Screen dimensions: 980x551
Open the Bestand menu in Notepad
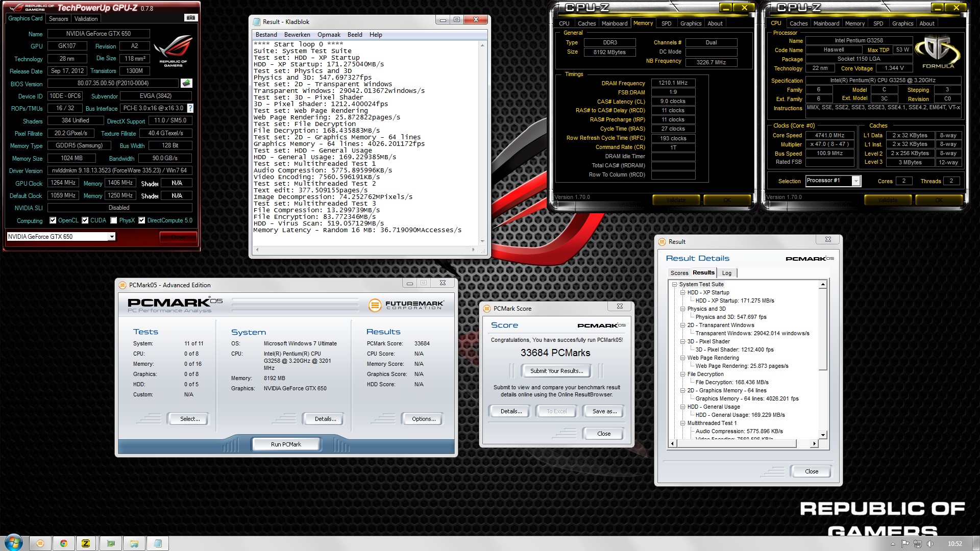click(x=266, y=35)
